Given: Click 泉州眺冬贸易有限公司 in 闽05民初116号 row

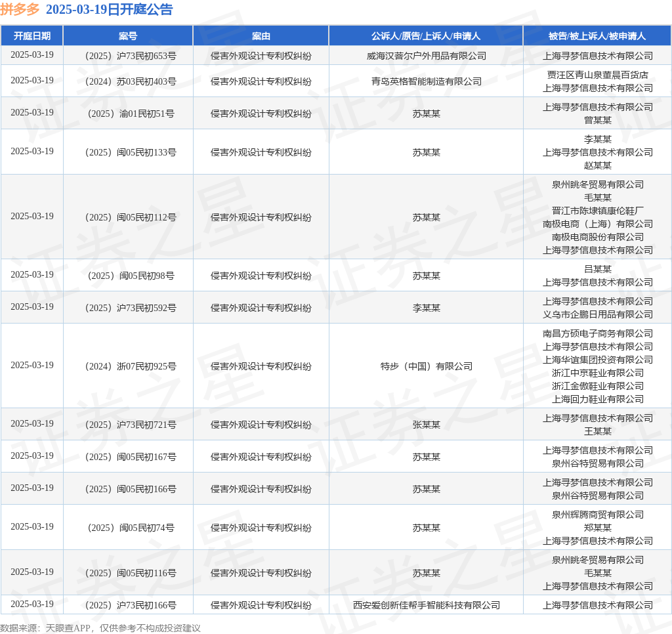Looking at the screenshot, I should (597, 560).
